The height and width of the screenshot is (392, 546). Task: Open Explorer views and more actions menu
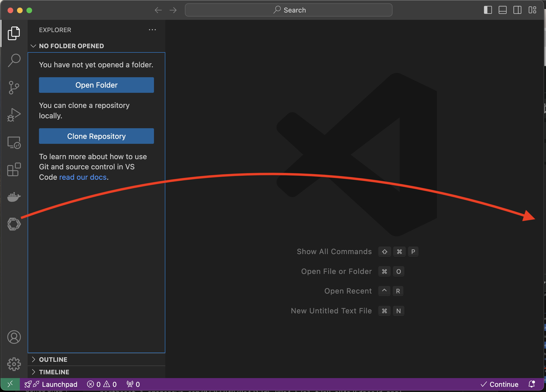click(152, 30)
